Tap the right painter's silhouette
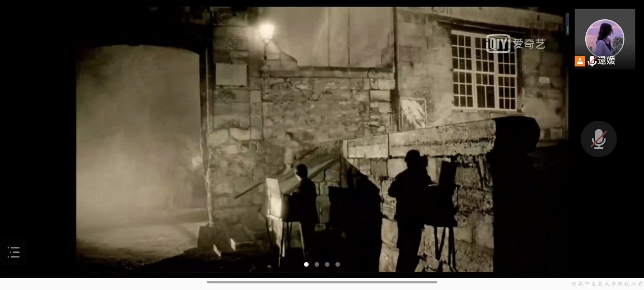The height and width of the screenshot is (290, 644). click(410, 203)
